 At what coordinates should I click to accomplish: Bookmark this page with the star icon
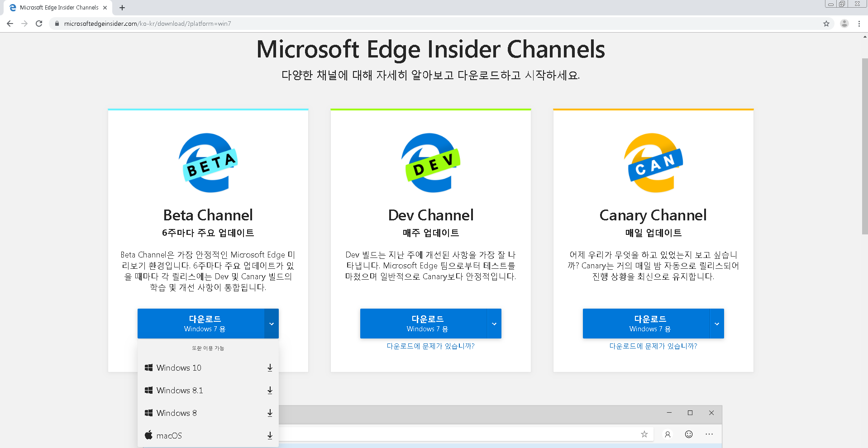click(826, 24)
